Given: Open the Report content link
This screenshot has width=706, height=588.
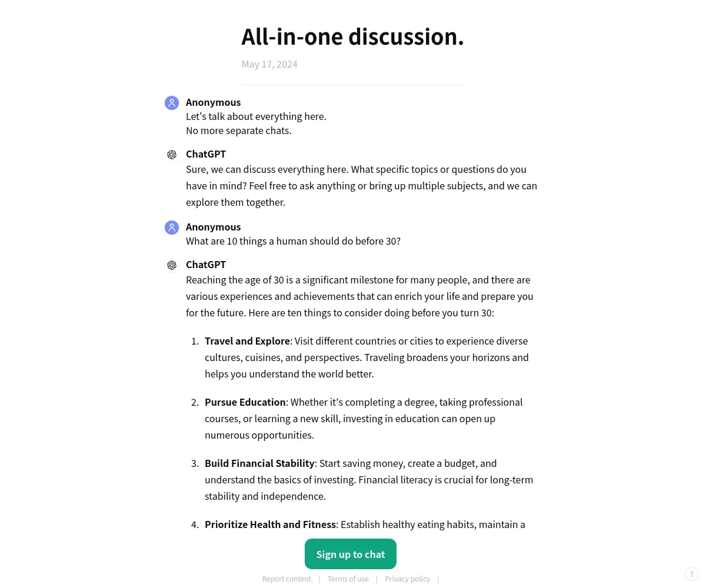Looking at the screenshot, I should (287, 579).
